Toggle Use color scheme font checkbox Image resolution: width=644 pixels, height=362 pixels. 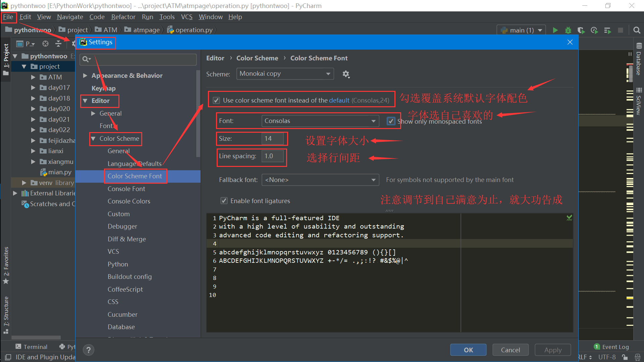point(216,101)
